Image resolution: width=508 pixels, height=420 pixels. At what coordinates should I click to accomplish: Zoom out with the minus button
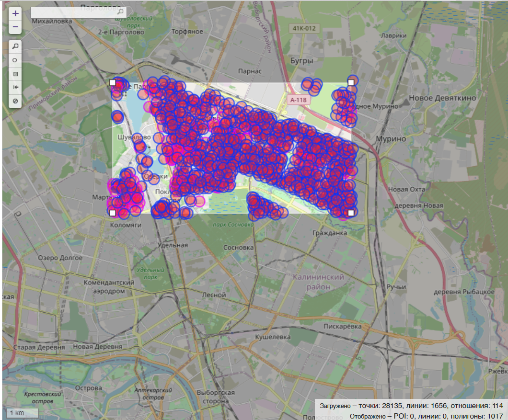15,27
